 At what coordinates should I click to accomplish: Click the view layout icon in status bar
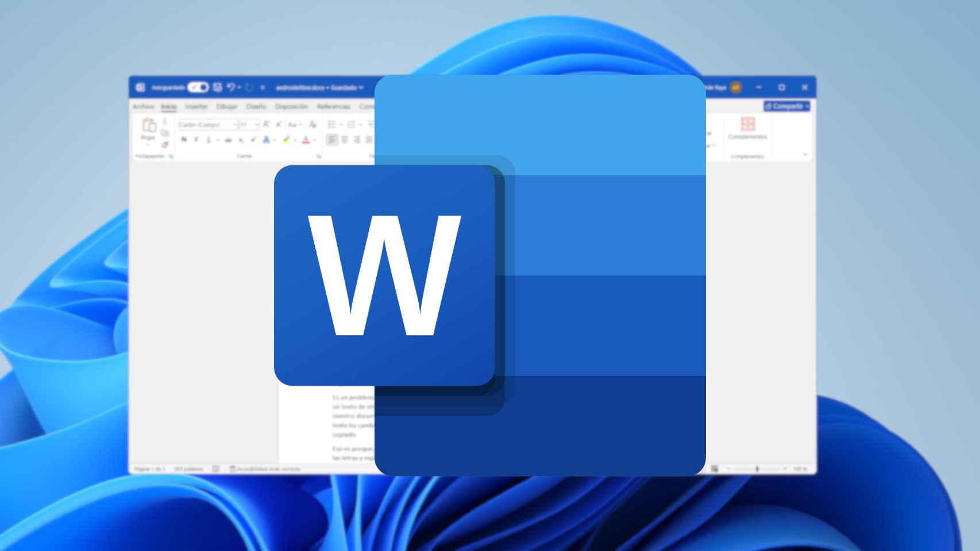click(x=715, y=469)
